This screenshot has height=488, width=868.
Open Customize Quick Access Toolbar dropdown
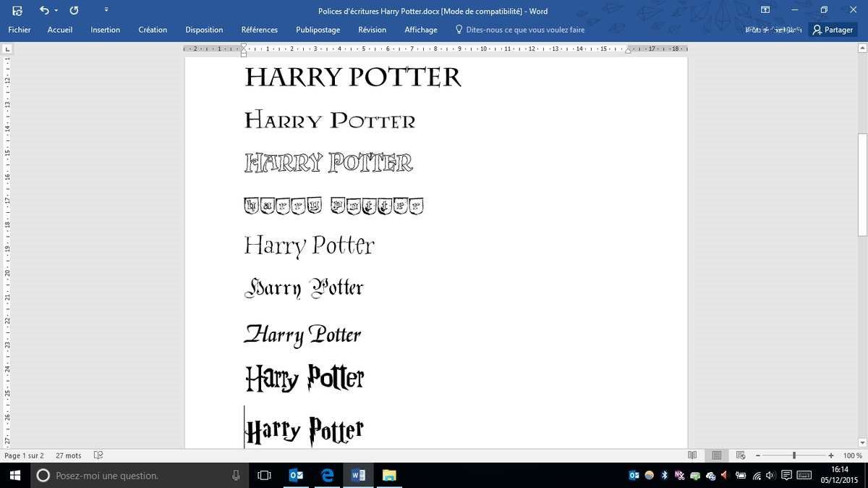coord(106,10)
